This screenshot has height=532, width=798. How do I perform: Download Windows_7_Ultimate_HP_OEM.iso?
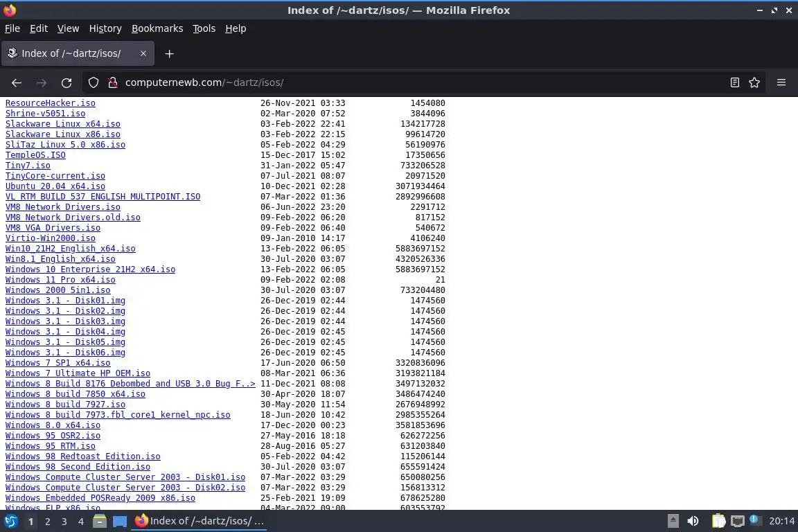pos(78,373)
